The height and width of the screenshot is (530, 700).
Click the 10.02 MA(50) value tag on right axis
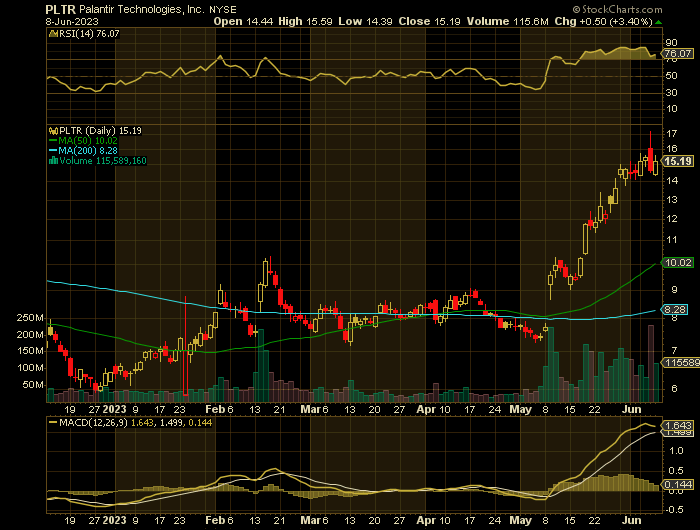678,262
